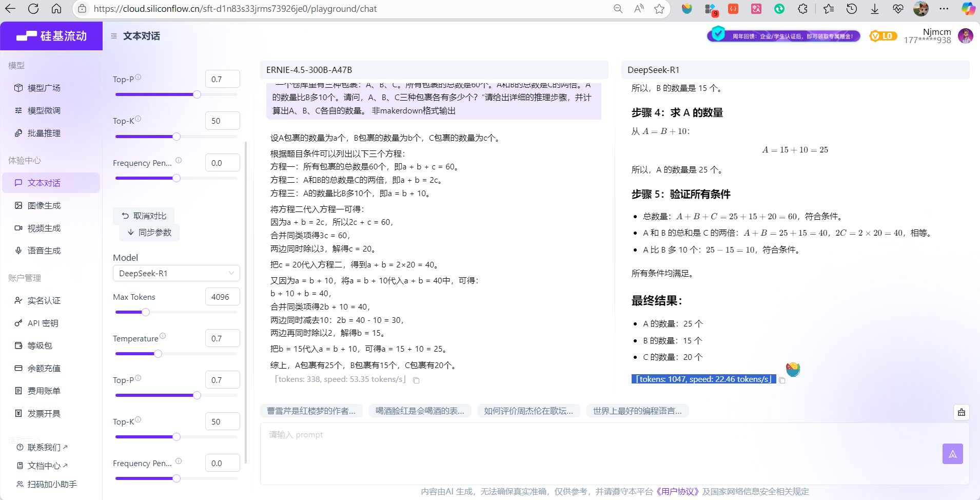Image resolution: width=980 pixels, height=500 pixels.
Task: Click the 同步参数 button
Action: click(149, 233)
